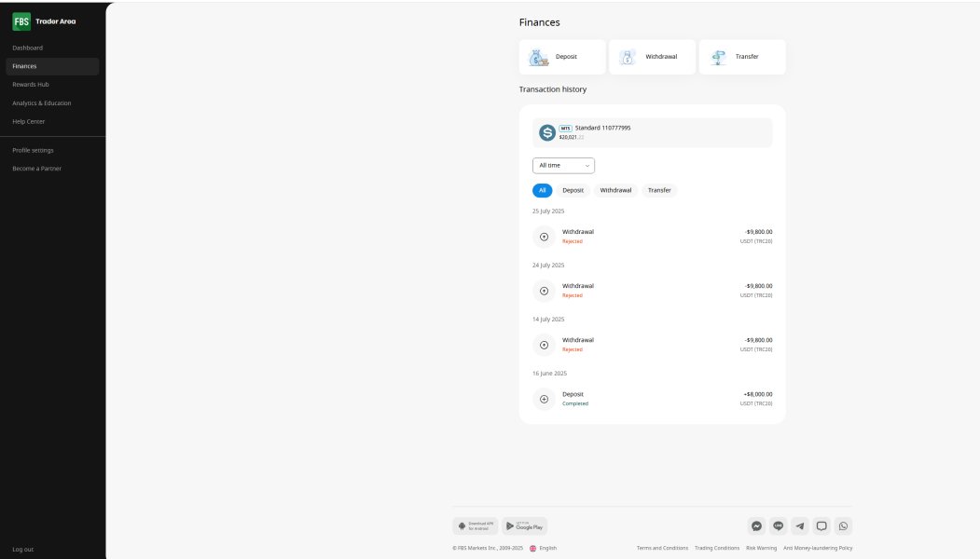This screenshot has height=559, width=980.
Task: Select the All transactions filter
Action: 543,190
